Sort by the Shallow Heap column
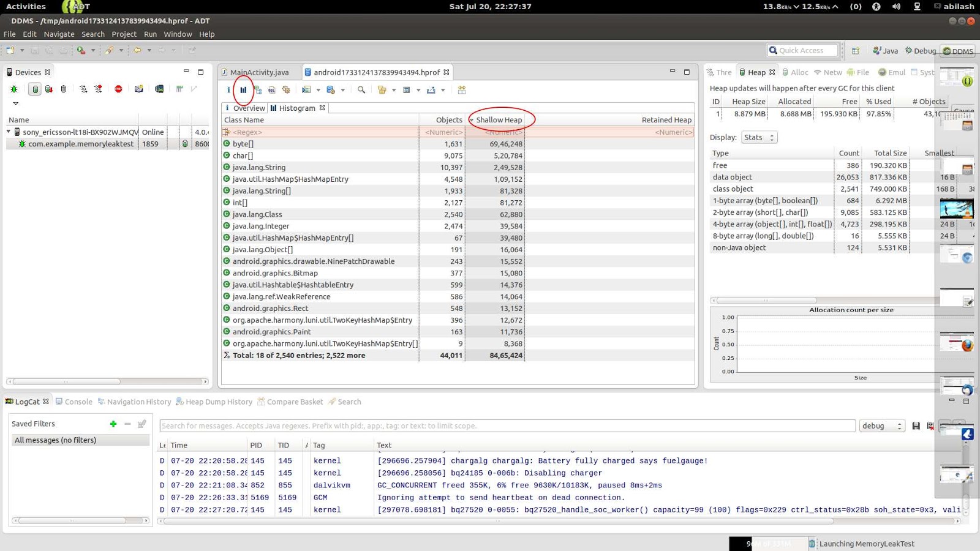The width and height of the screenshot is (980, 551). 500,119
